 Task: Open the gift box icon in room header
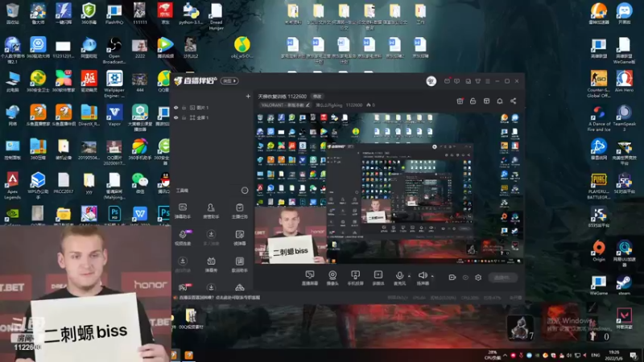coord(460,101)
